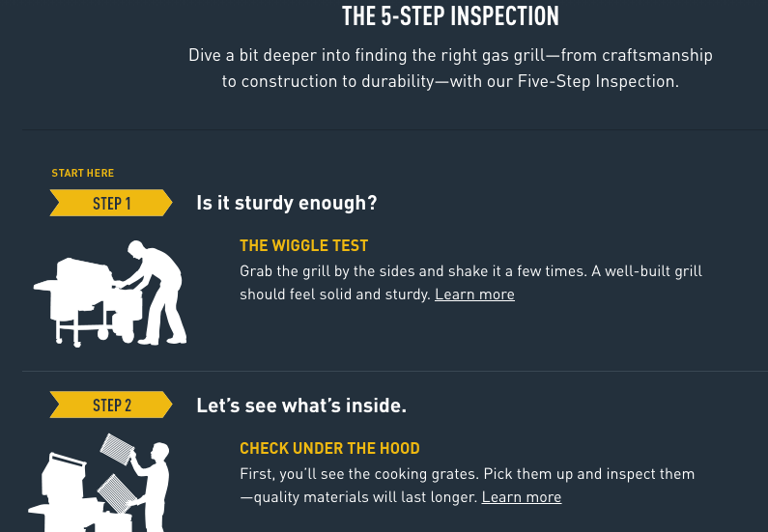Click the 'Is it sturdy enough?' title
This screenshot has height=532, width=768.
[287, 203]
